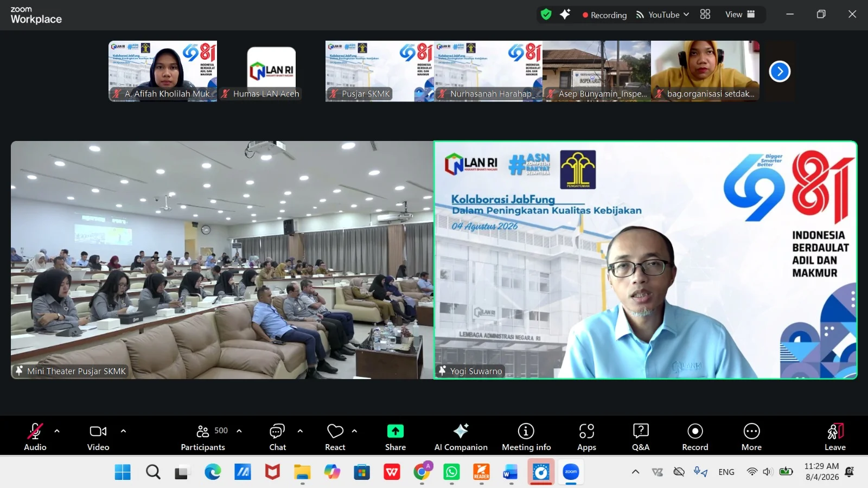Start recording with the Record button
Screen dimensions: 868x488
(x=695, y=437)
